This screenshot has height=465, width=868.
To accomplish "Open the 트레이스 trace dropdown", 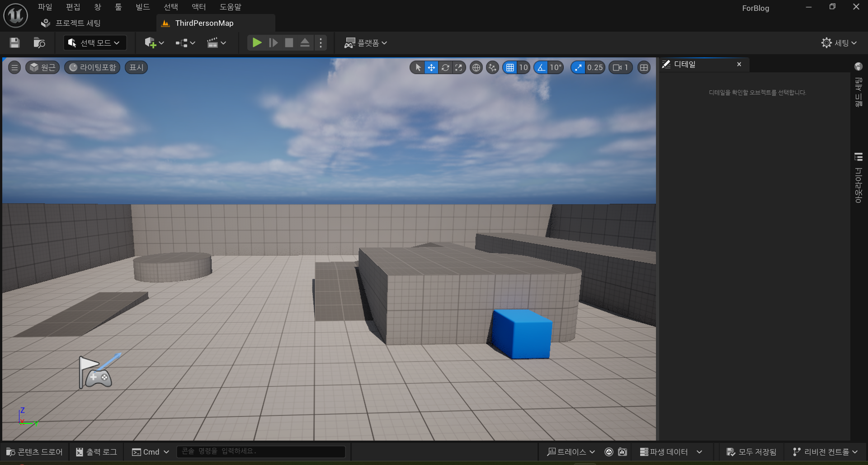I will [x=571, y=452].
